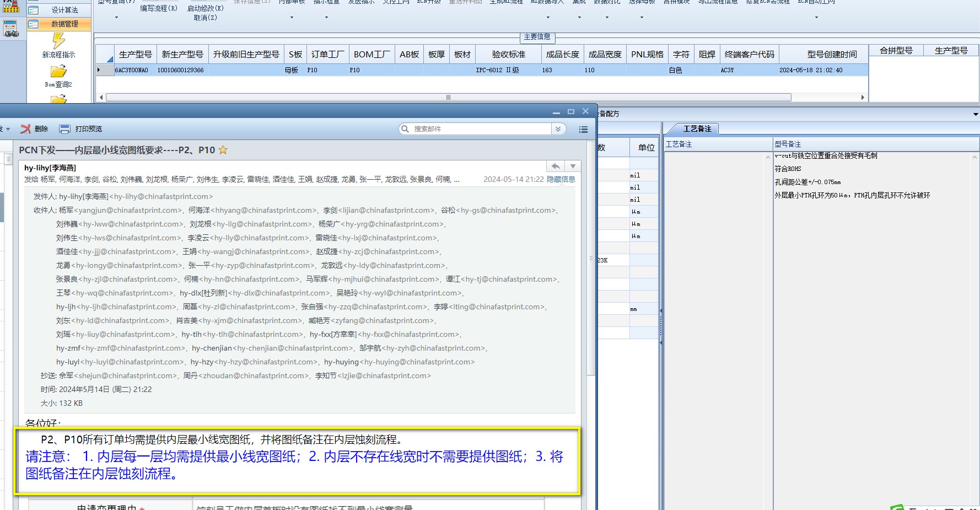
Task: Open the dropdown arrow under 指示检查
Action: pos(326,18)
